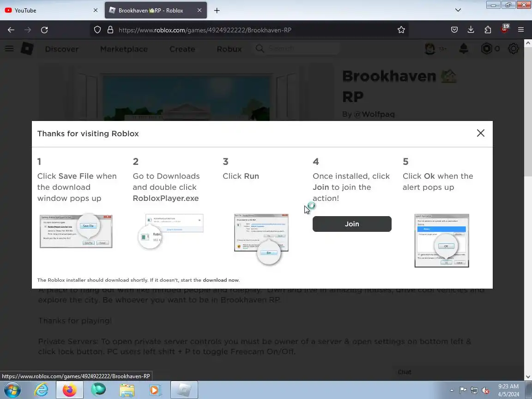Expand the list all tabs dropdown
The width and height of the screenshot is (532, 399).
click(x=458, y=10)
